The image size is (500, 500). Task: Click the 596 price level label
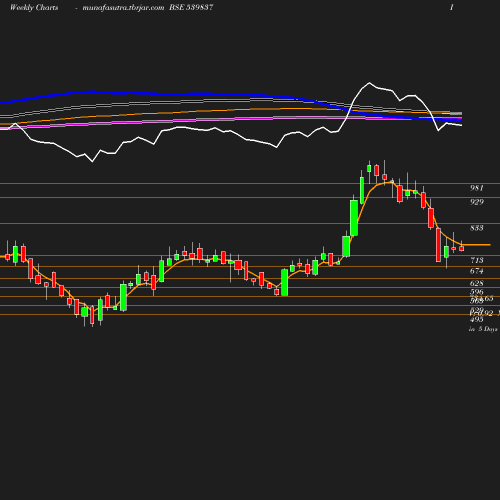pos(477,292)
